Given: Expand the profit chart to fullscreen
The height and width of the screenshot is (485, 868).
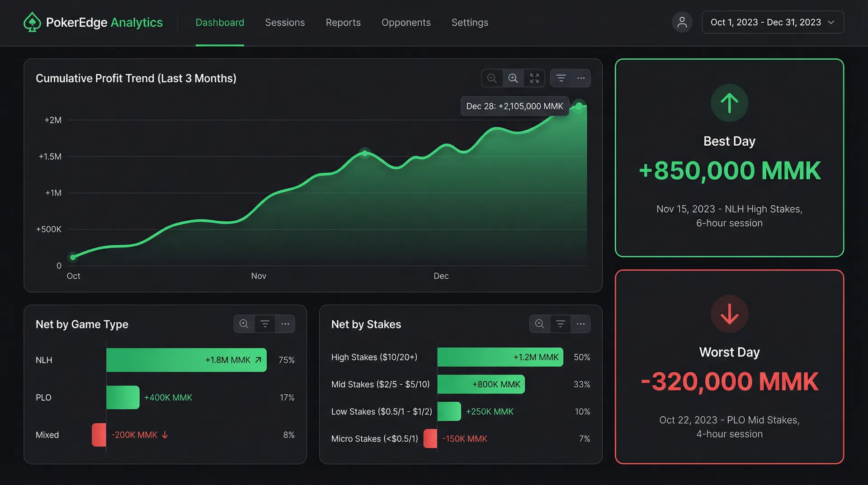Looking at the screenshot, I should click(x=534, y=78).
